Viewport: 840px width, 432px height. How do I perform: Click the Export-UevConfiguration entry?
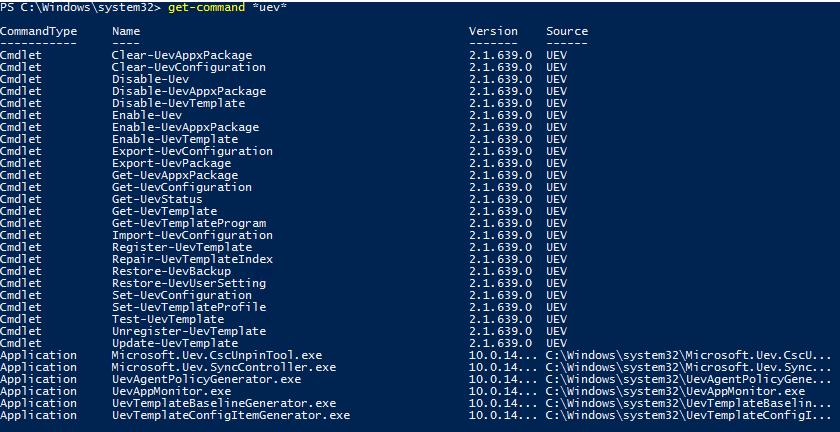click(192, 151)
